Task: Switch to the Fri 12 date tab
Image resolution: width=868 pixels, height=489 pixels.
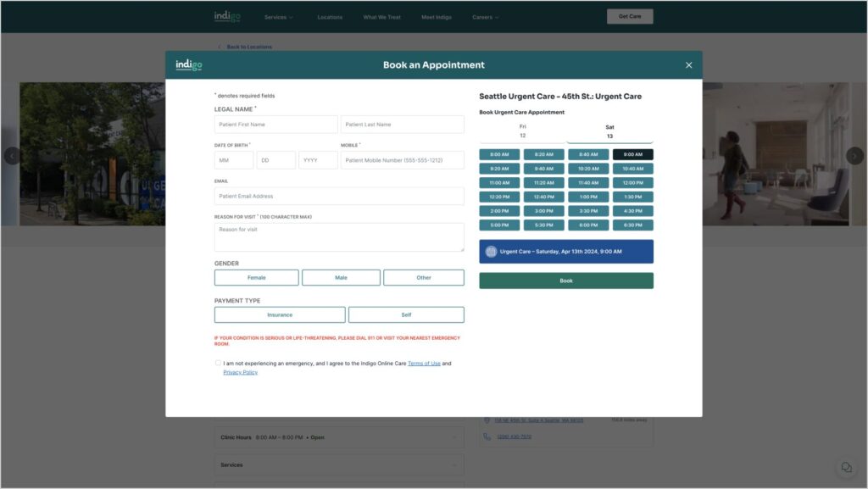Action: coord(522,131)
